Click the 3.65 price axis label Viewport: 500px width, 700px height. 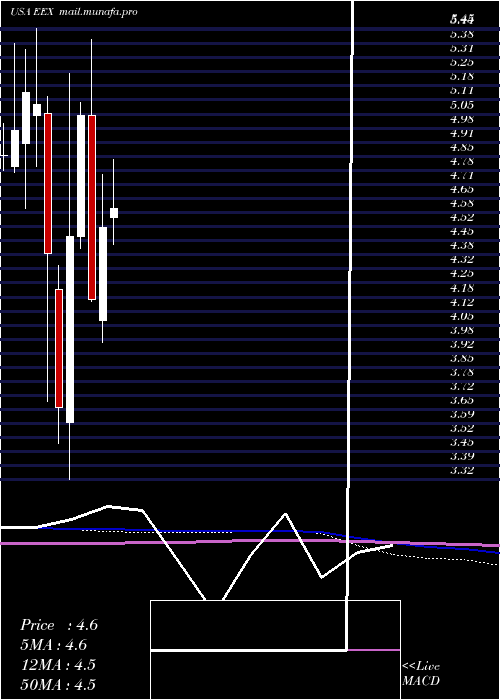point(462,400)
